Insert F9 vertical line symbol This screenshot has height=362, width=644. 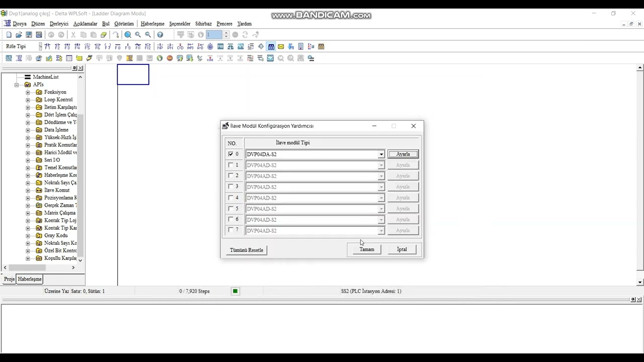128,46
